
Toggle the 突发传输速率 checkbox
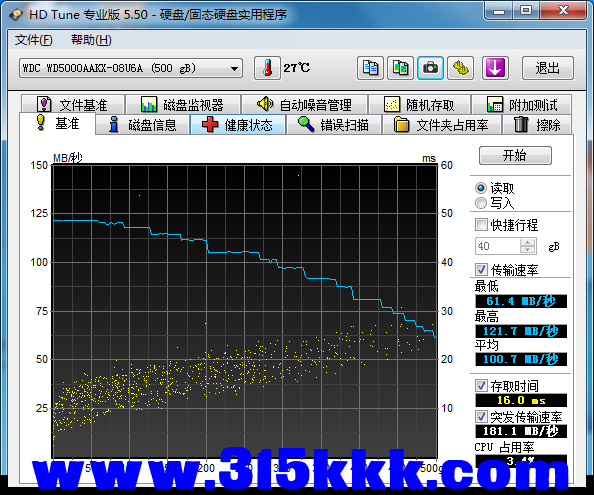point(481,417)
